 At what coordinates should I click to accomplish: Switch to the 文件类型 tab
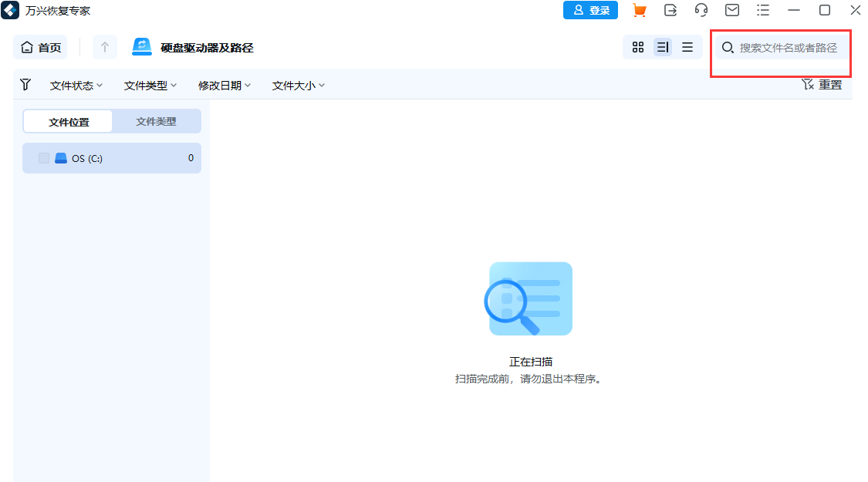pyautogui.click(x=156, y=121)
